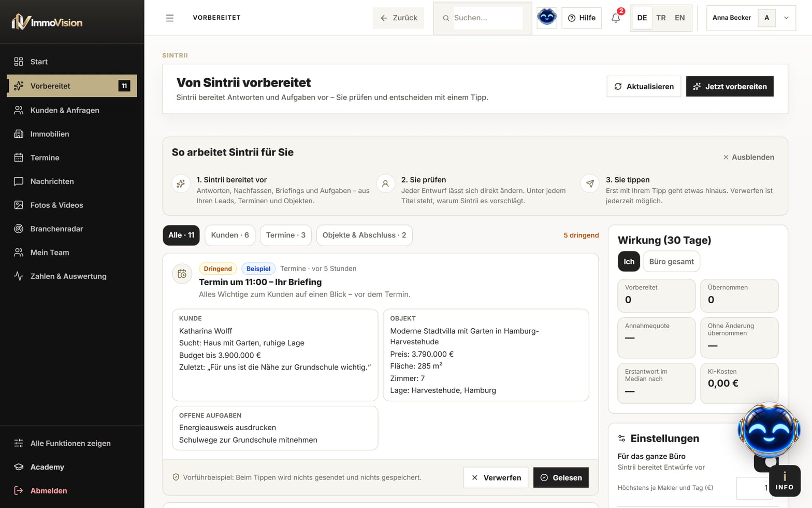The height and width of the screenshot is (508, 812).
Task: Click the Nachrichten sidebar icon
Action: pyautogui.click(x=19, y=181)
